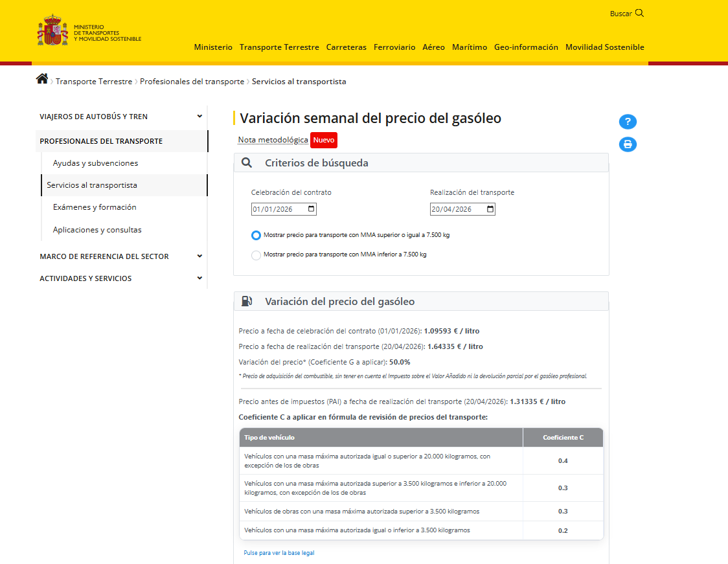Expand Marco de referencia del sector
This screenshot has height=564, width=728.
[199, 256]
